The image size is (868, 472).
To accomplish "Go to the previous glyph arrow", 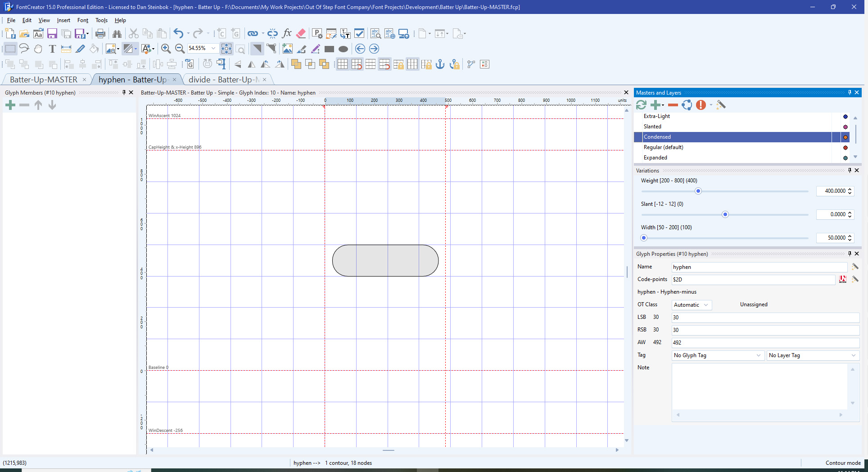I will (x=360, y=49).
